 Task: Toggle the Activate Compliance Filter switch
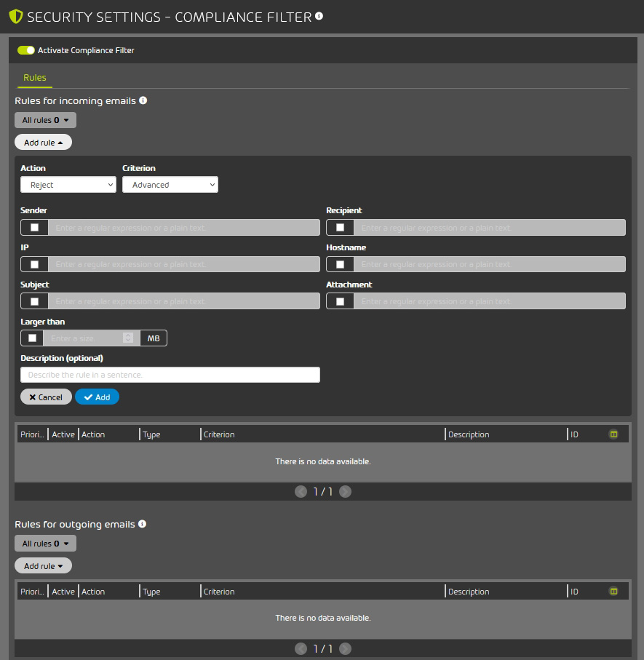[26, 50]
